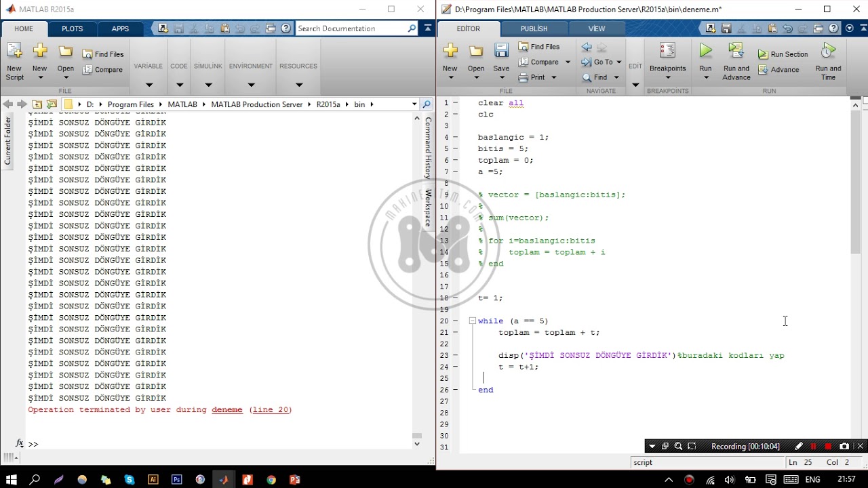The height and width of the screenshot is (488, 868).
Task: Switch to the PUBLISH tab
Action: click(534, 28)
